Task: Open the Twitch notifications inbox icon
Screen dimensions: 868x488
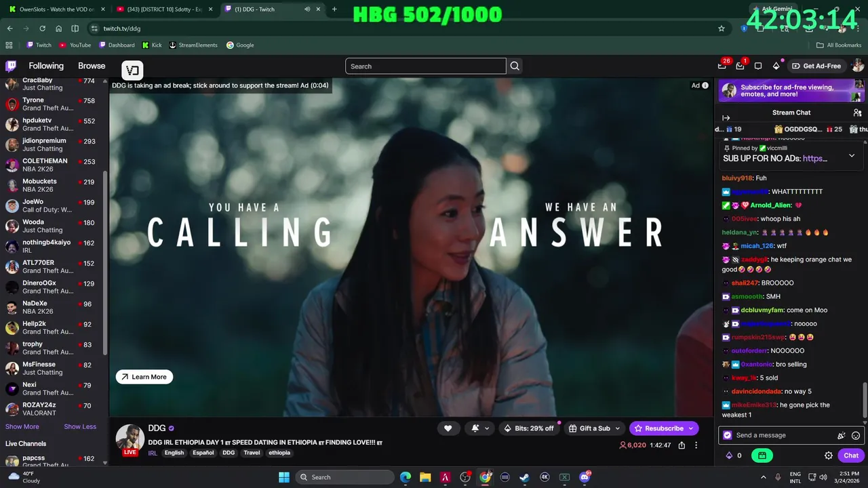Action: pos(741,66)
